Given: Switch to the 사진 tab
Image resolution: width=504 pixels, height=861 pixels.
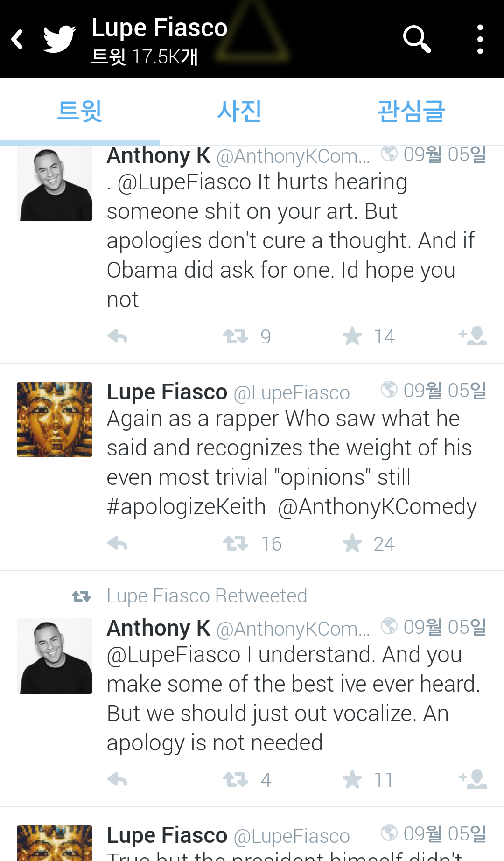Looking at the screenshot, I should point(239,111).
